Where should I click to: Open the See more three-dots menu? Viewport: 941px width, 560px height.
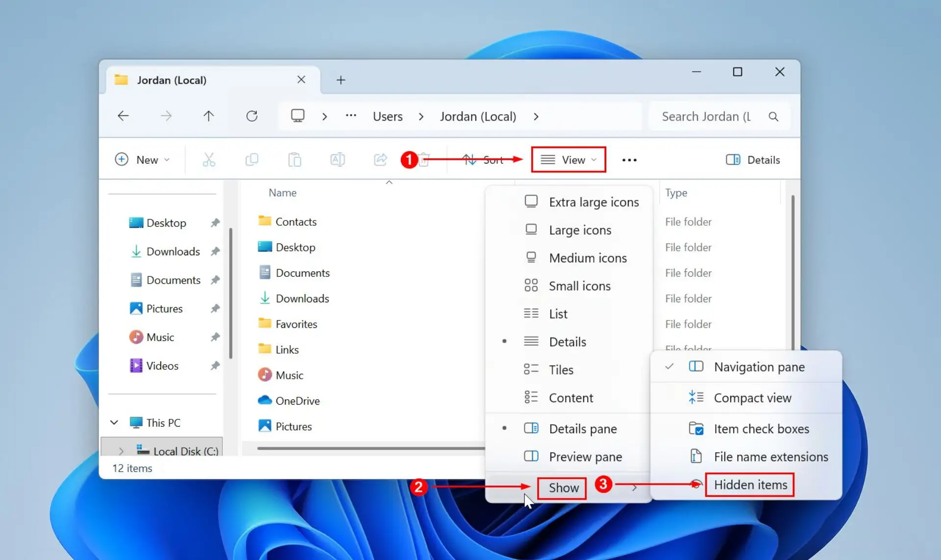[629, 160]
